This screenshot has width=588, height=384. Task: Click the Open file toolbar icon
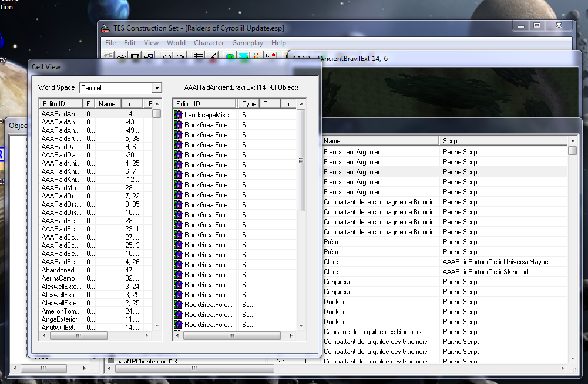pos(122,56)
